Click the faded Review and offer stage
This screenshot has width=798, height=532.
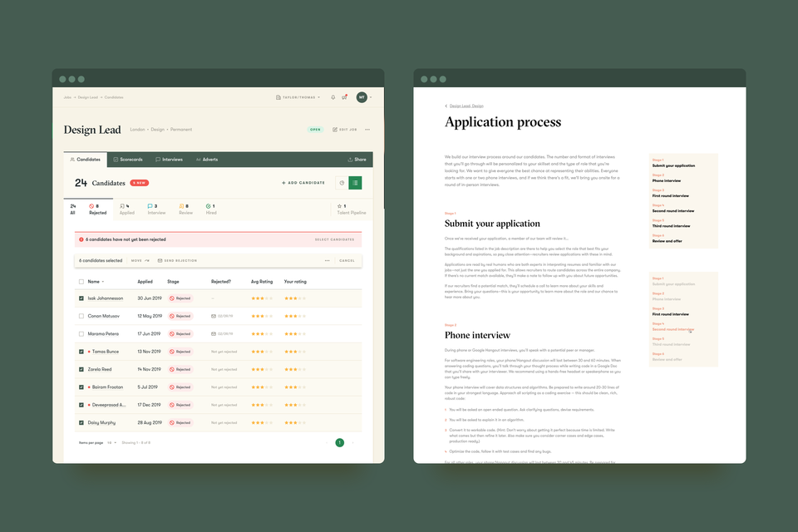[x=667, y=359]
